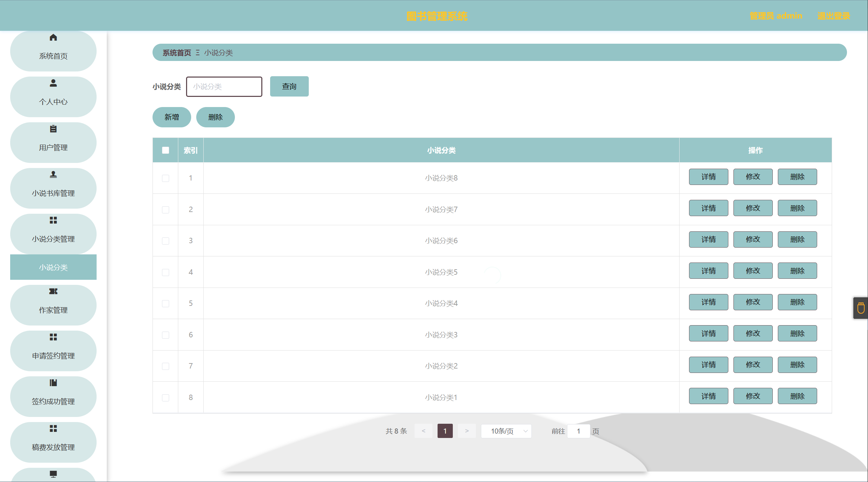
Task: Click 退出登录 in the header
Action: coord(834,16)
